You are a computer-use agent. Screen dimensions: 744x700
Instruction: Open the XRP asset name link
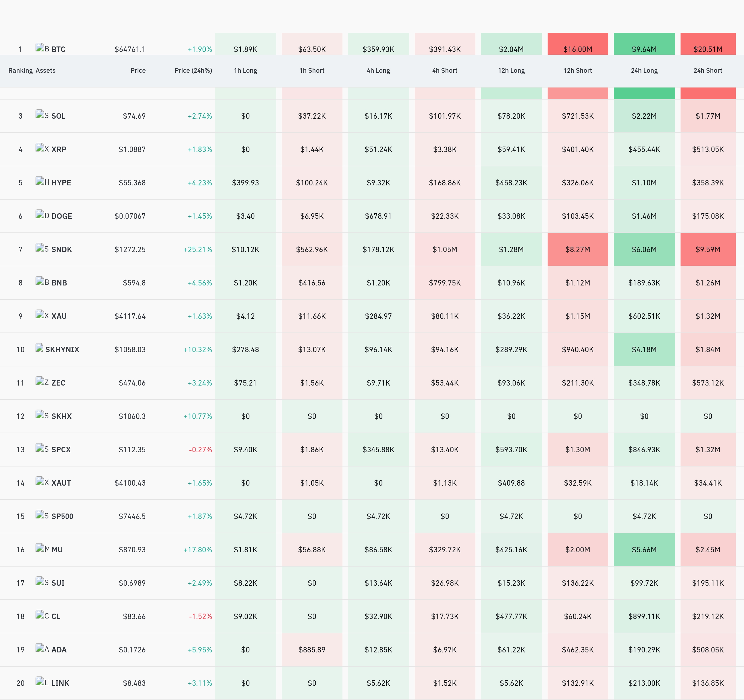(59, 149)
